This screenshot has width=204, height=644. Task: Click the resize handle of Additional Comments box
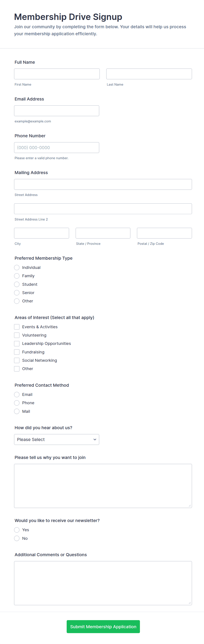(190, 603)
